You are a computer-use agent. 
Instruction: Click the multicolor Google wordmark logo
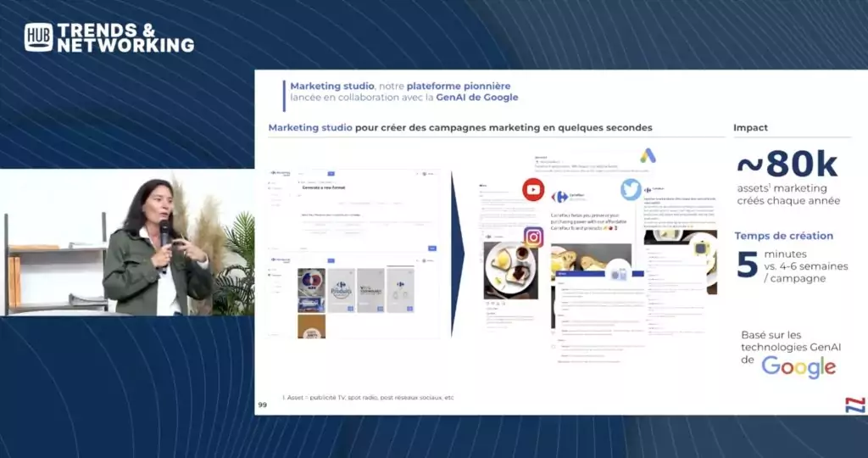tap(798, 367)
